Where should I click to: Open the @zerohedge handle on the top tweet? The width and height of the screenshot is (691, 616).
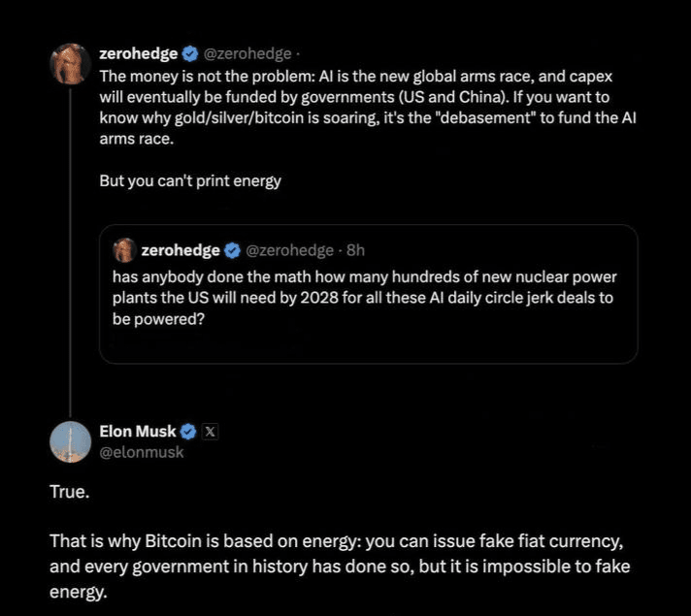point(247,53)
